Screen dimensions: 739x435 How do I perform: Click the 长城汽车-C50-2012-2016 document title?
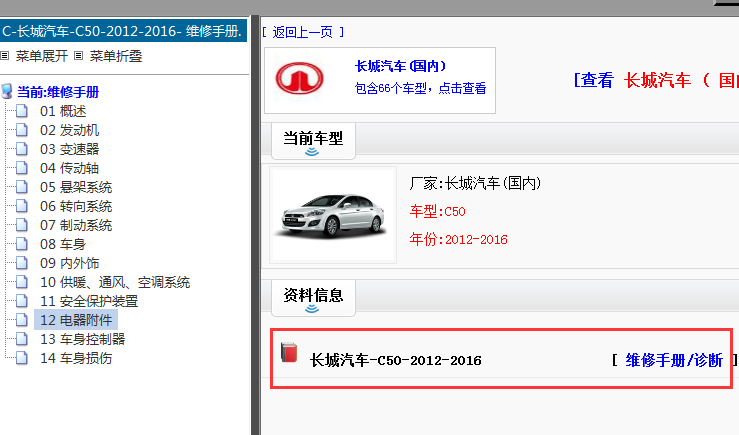395,361
